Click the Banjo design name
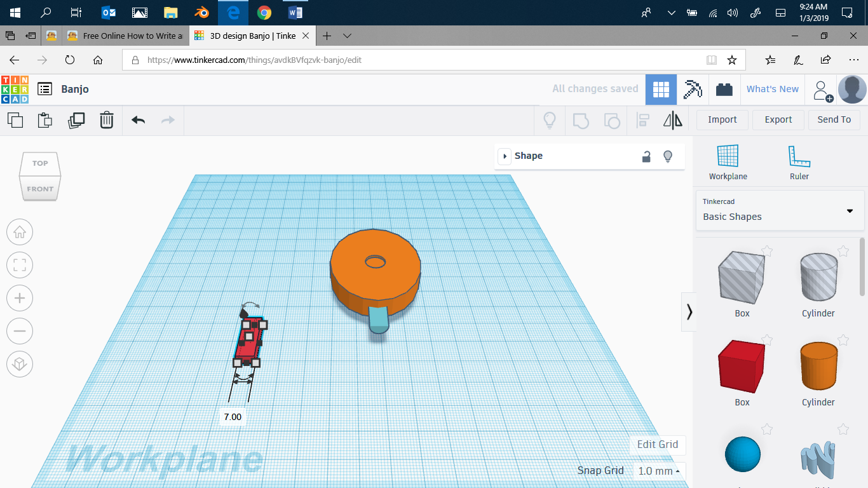 pyautogui.click(x=75, y=90)
